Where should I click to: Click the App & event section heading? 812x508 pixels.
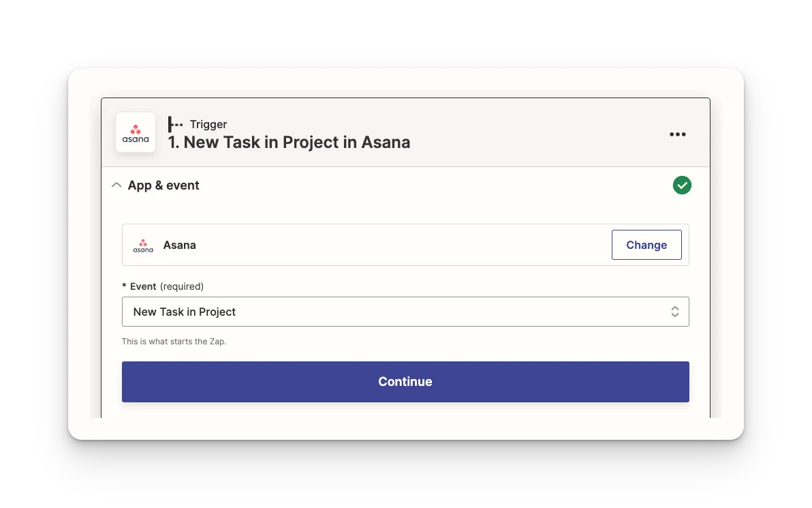pos(163,185)
